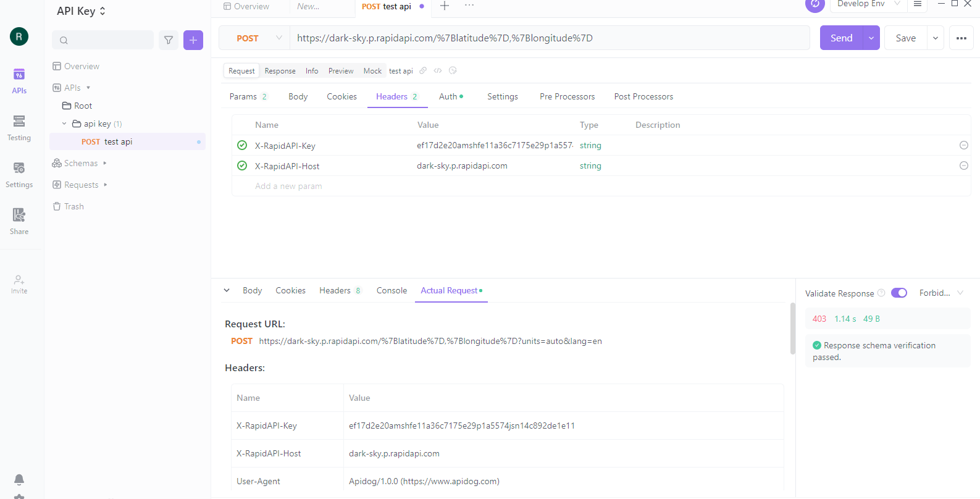Open Settings in the left sidebar
Screen dimensions: 980x499
pyautogui.click(x=19, y=175)
